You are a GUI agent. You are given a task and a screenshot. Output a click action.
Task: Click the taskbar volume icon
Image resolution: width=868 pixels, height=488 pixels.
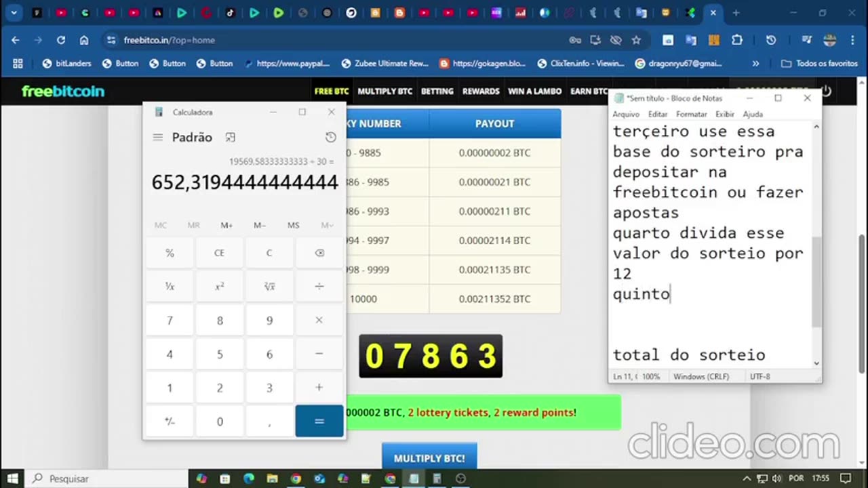coord(777,479)
